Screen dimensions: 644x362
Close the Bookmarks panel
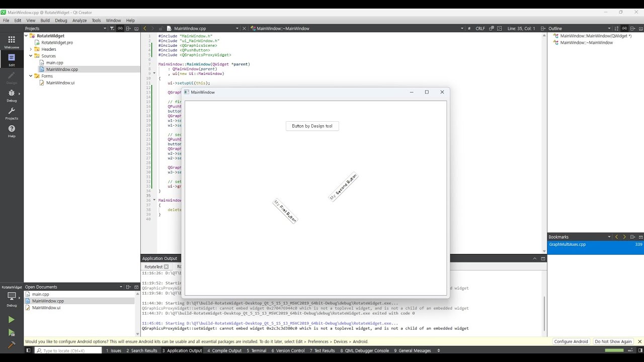[x=640, y=237]
